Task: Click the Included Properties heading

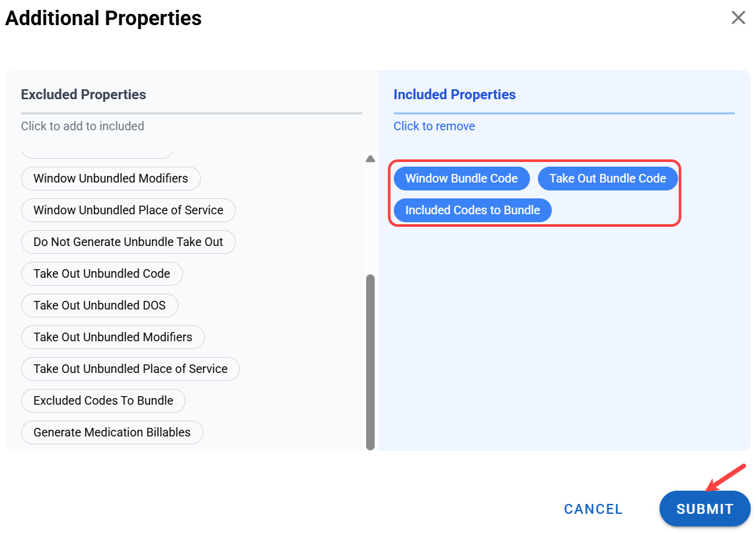Action: point(455,95)
